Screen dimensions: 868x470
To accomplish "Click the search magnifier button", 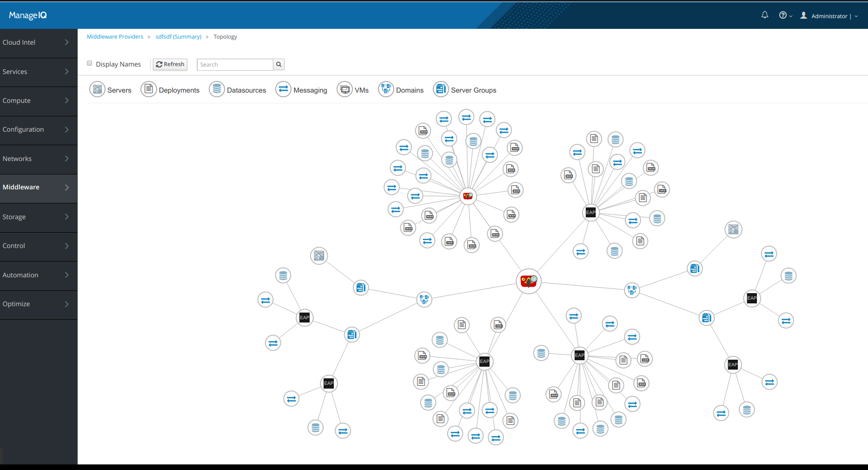I will coord(278,65).
